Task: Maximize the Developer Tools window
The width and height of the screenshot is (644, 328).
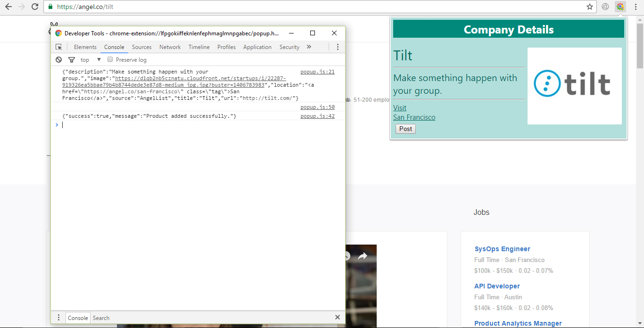Action: 313,33
